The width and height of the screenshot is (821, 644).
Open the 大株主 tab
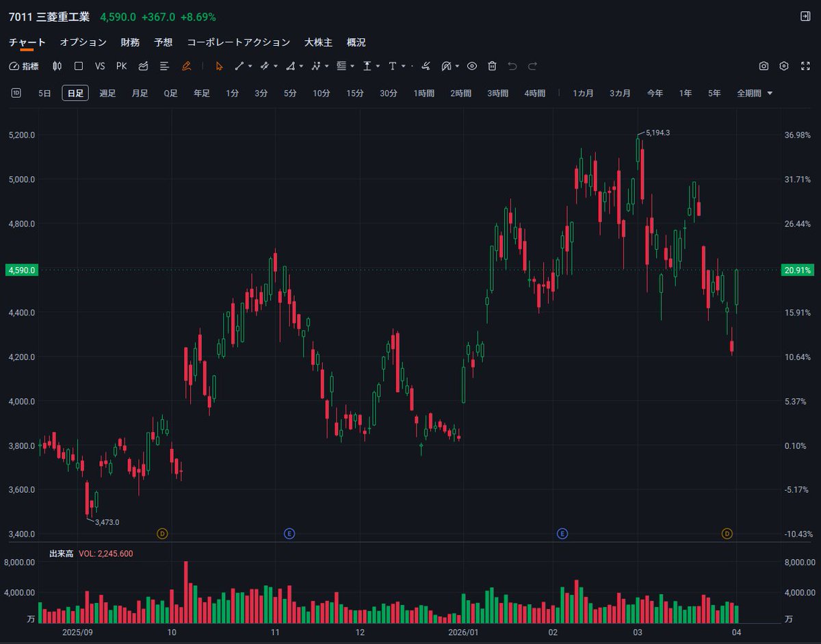pos(318,42)
